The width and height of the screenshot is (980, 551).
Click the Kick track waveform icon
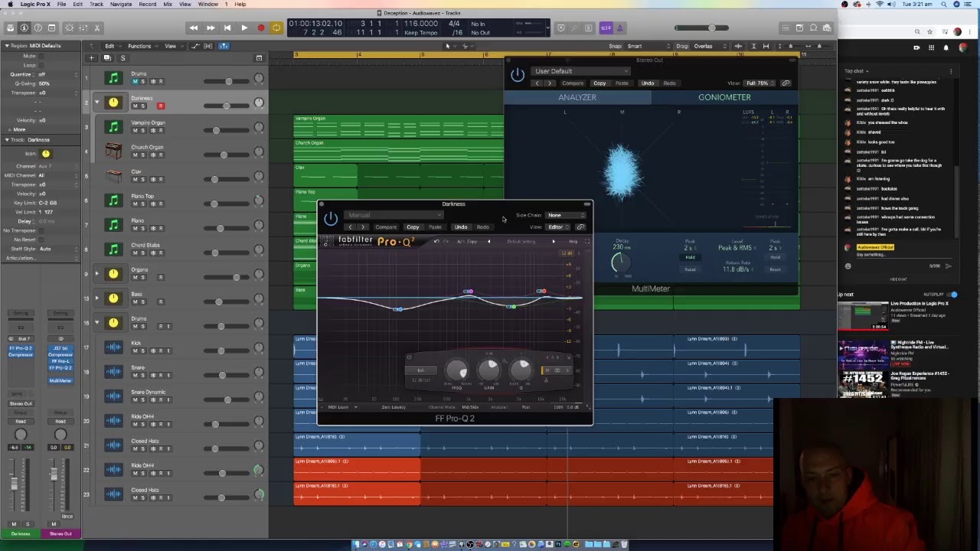[113, 347]
